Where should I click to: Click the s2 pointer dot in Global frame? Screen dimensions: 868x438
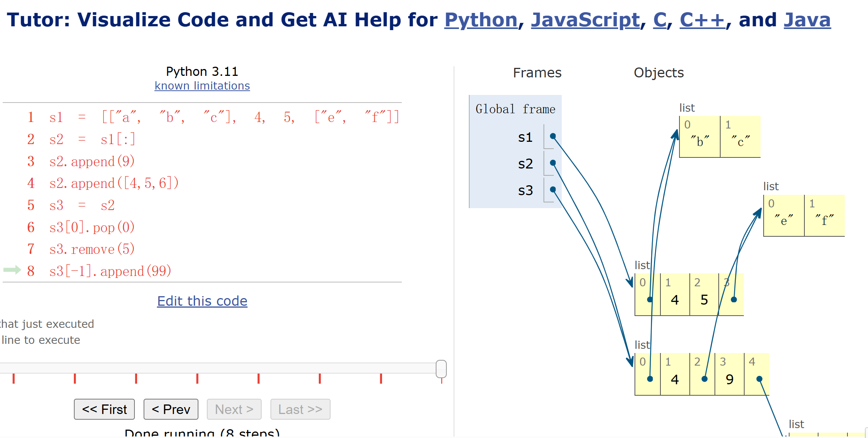pyautogui.click(x=553, y=163)
